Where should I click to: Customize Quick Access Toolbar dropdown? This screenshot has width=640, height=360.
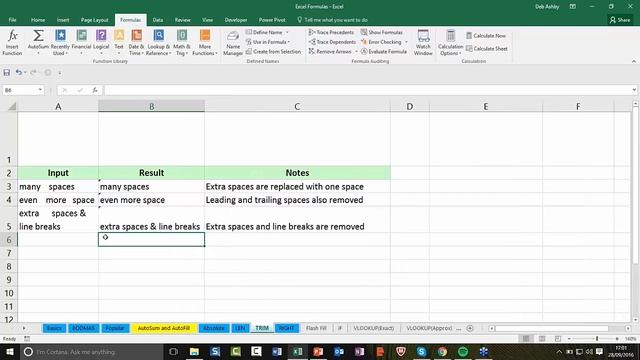tap(60, 73)
